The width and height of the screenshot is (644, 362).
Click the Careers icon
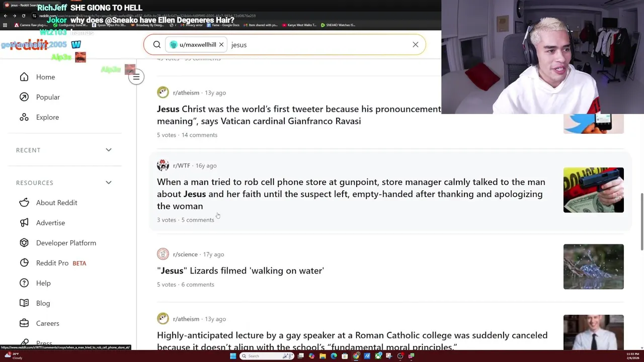coord(24,323)
